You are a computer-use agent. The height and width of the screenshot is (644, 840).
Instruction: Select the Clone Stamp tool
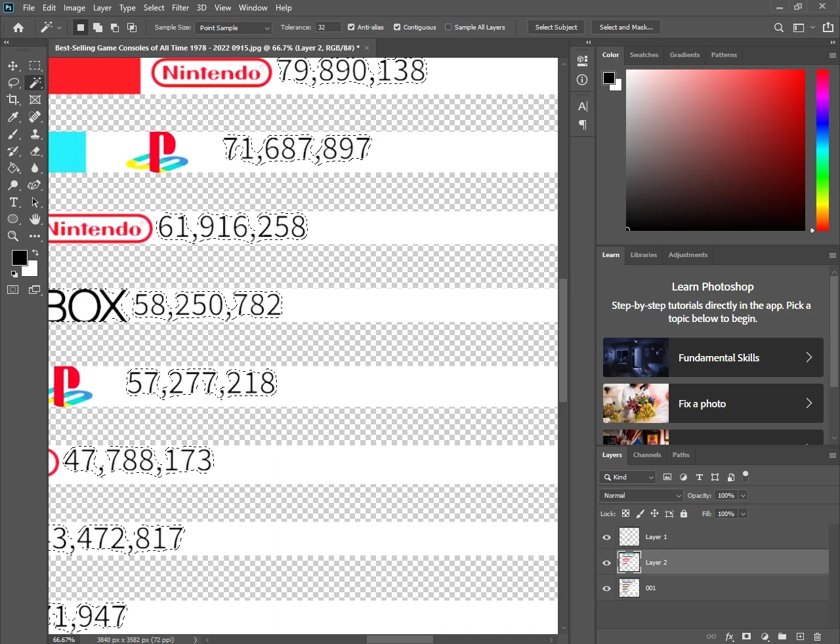click(x=35, y=134)
